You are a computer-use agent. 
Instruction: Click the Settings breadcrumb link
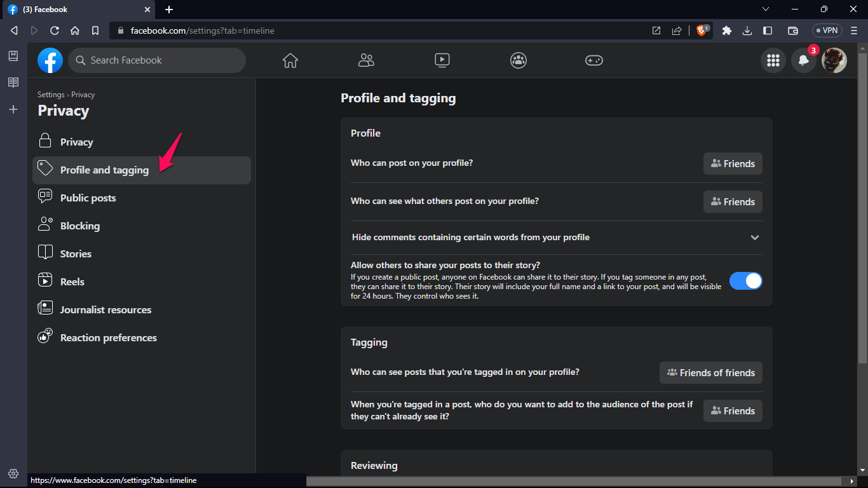(51, 95)
